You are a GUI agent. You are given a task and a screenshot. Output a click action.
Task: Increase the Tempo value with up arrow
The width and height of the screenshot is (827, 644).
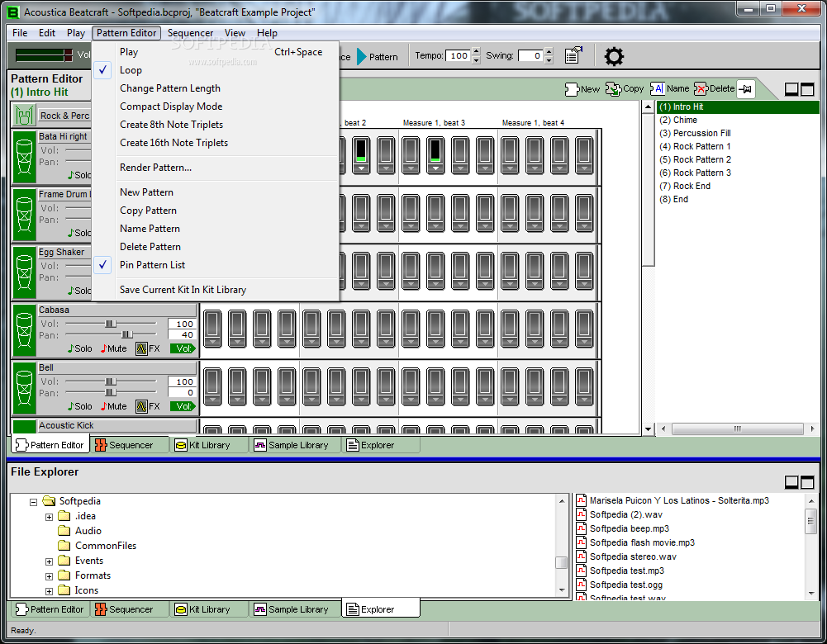point(476,52)
